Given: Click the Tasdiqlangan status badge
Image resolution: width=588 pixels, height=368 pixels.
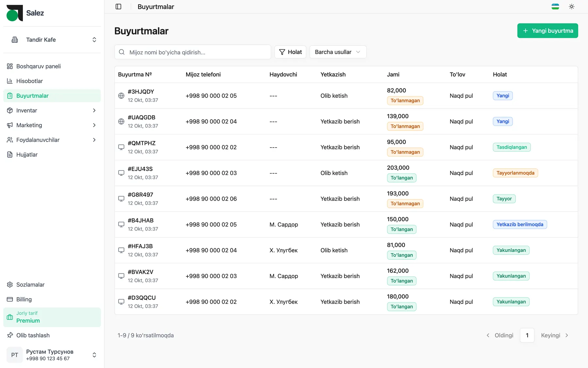Looking at the screenshot, I should tap(512, 147).
